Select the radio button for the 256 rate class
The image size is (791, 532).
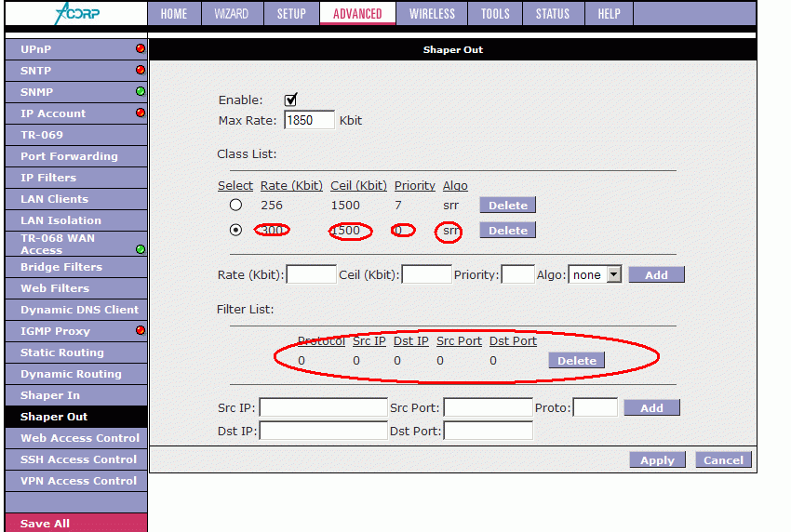point(235,205)
